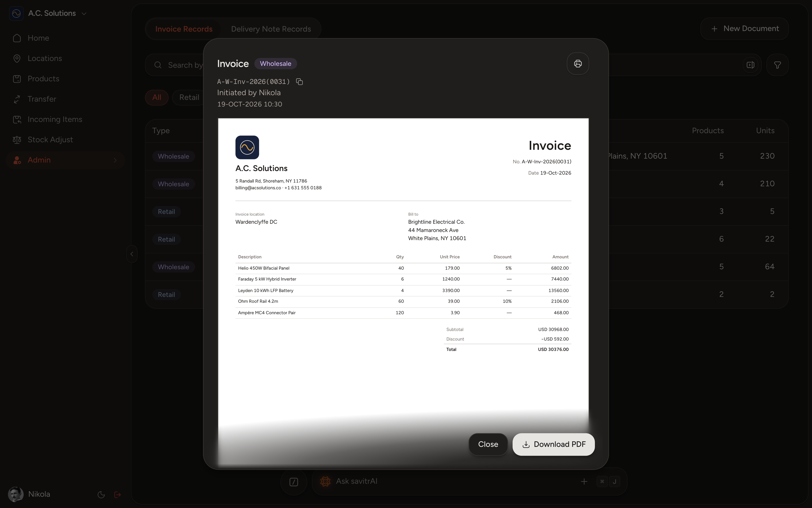Open Transfer arrows icon
The height and width of the screenshot is (508, 812).
(17, 99)
